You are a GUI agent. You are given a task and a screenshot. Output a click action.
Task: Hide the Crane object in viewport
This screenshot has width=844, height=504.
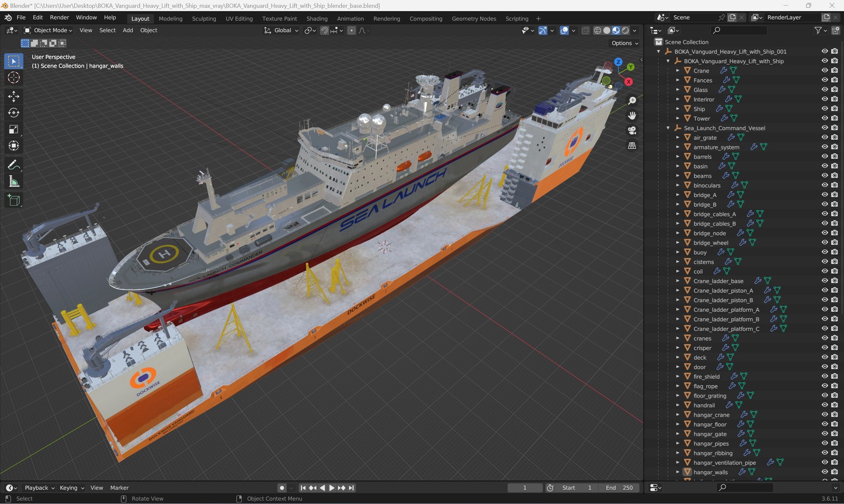point(825,70)
